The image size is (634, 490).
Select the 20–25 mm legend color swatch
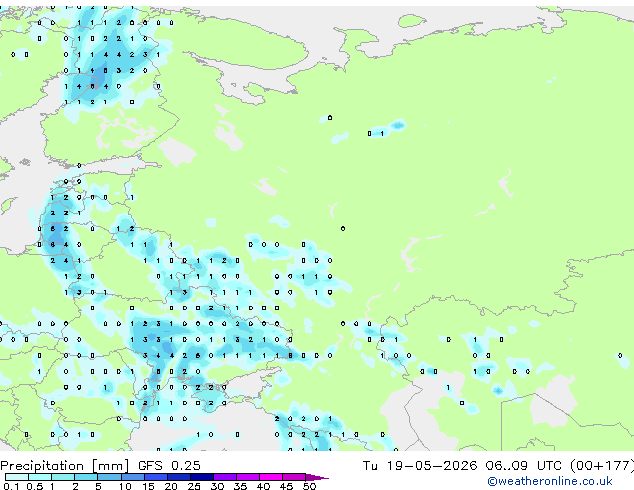(179, 477)
